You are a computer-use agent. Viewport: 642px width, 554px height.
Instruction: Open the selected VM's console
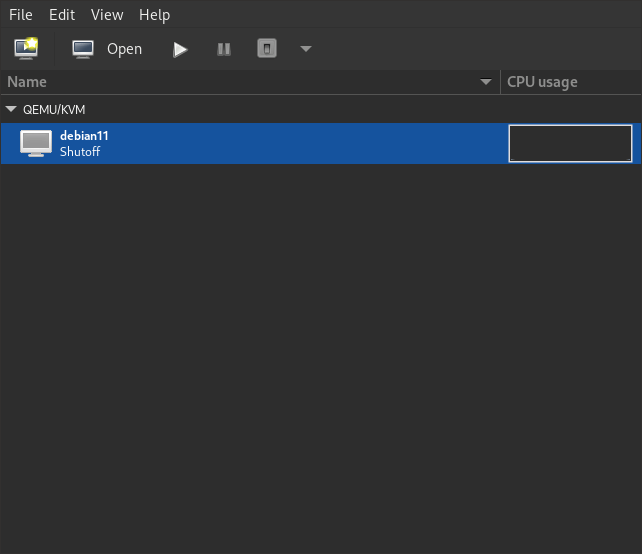click(107, 48)
